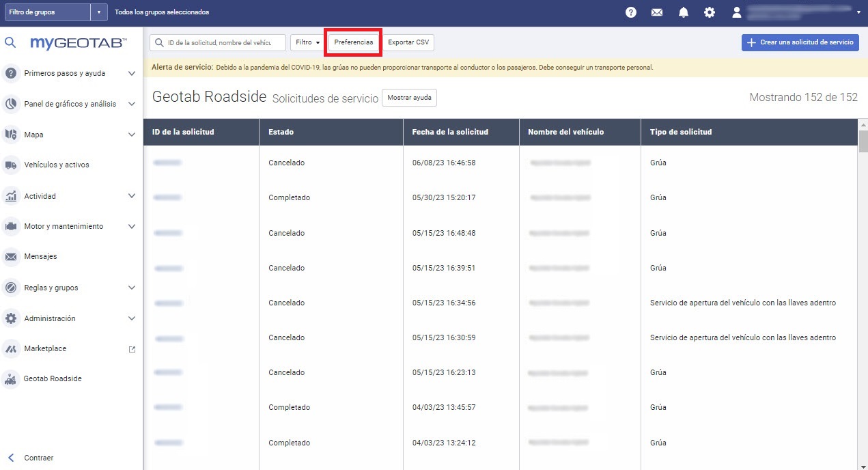Open Mensajes menu item

[40, 257]
